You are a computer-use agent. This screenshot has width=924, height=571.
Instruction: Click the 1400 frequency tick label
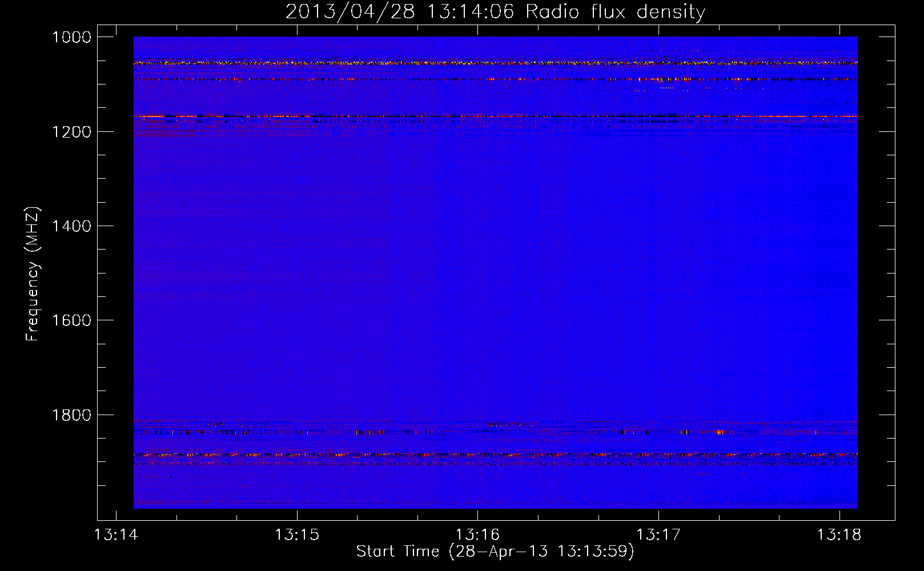(x=71, y=226)
